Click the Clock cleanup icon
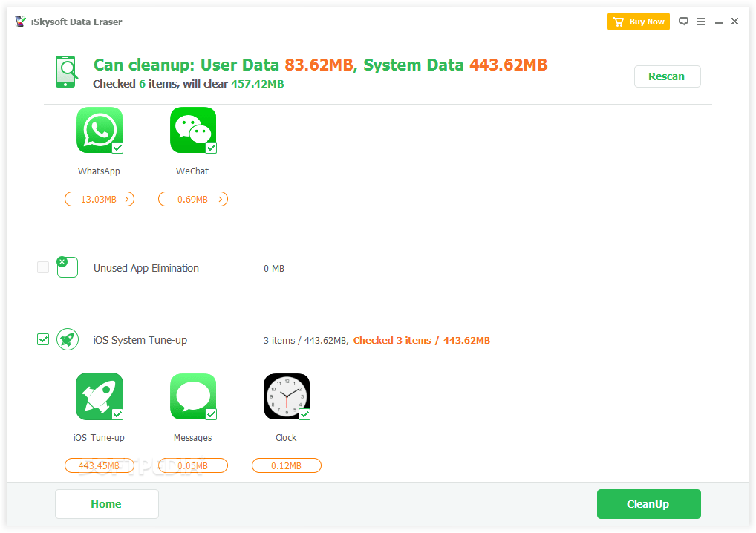 click(x=286, y=396)
